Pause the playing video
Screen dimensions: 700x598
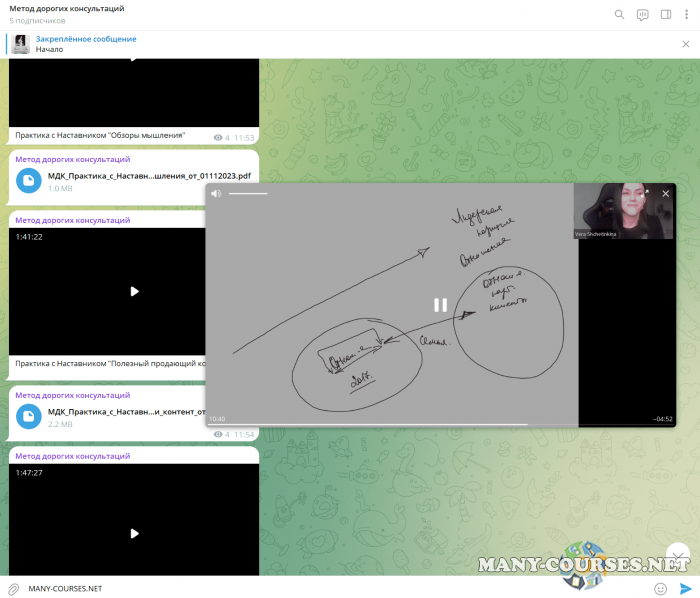[440, 305]
